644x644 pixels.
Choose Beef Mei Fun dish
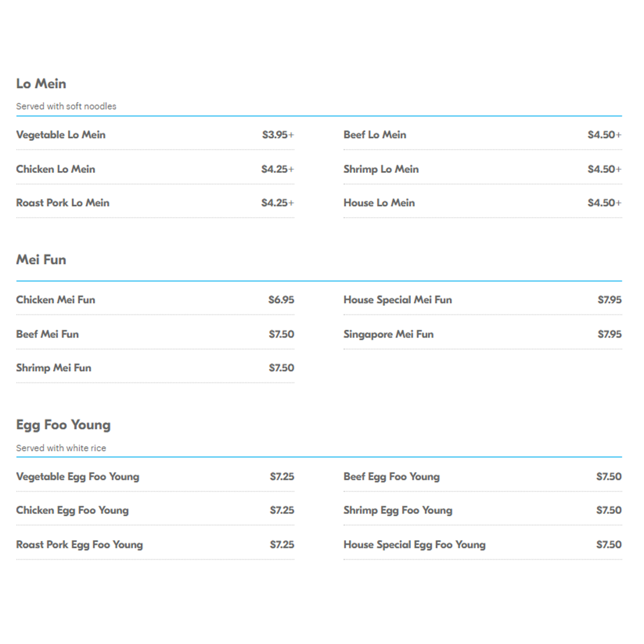click(x=47, y=335)
